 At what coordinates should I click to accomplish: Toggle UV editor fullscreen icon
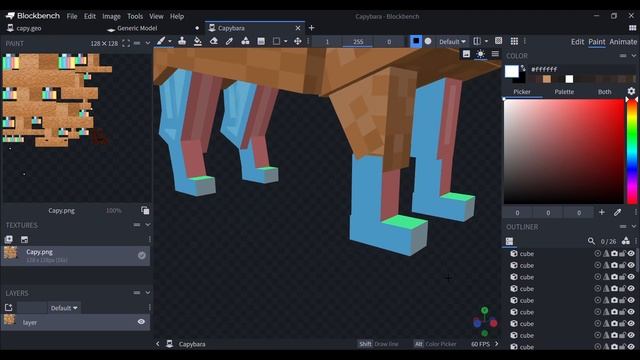coord(126,43)
